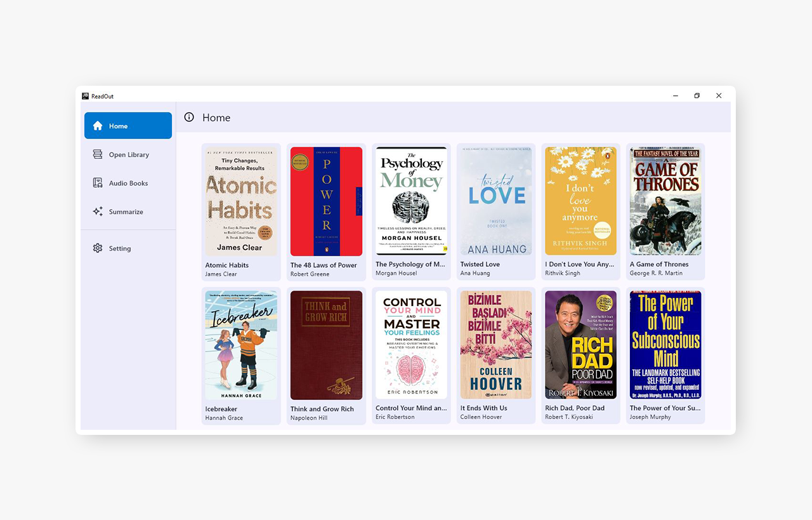
Task: Open Power of Your Subconscious Mind cover
Action: point(665,345)
